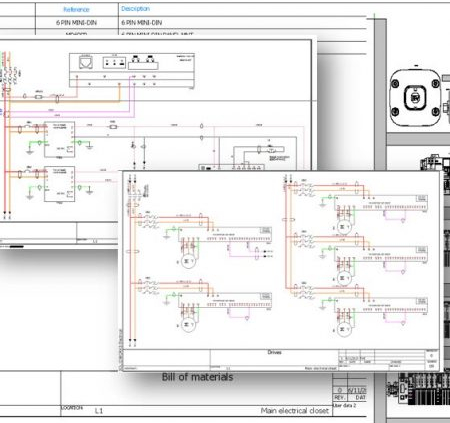Select the bottom-right motor symbol in Drives sheet
Screen dimensions: 450x423
point(344,329)
